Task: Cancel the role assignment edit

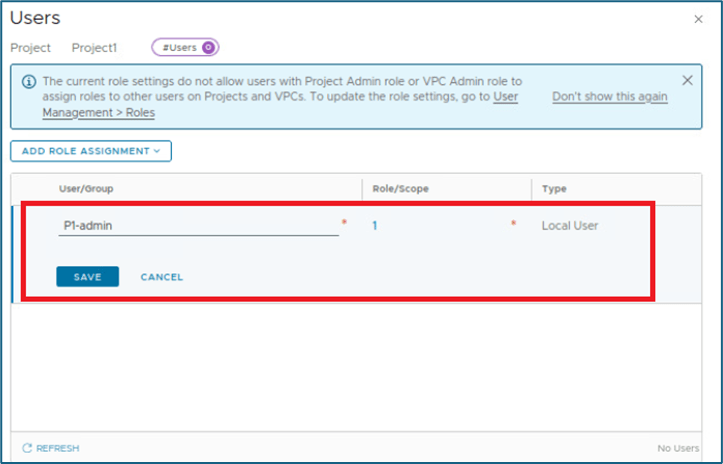Action: 161,277
